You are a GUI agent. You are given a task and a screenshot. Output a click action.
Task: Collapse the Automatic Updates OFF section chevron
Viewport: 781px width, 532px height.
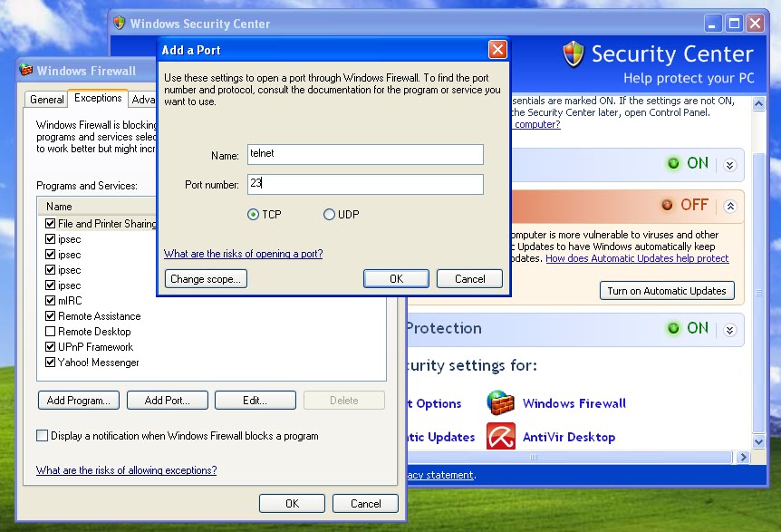729,206
